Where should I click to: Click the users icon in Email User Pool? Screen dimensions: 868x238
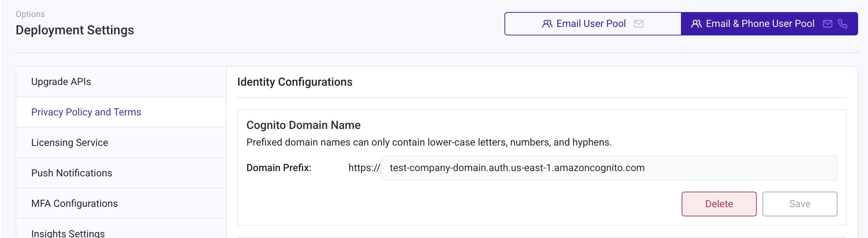(x=547, y=24)
